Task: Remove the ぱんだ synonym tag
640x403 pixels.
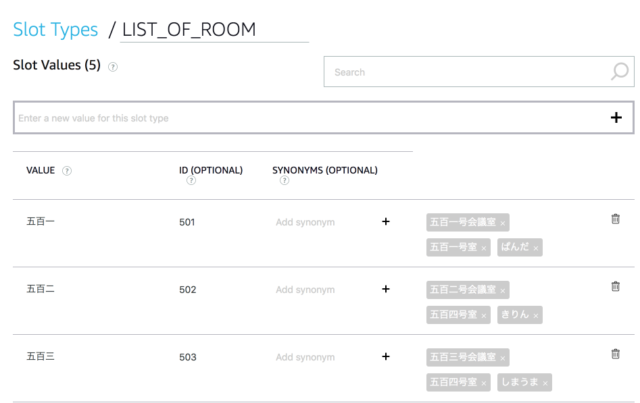Action: 536,248
